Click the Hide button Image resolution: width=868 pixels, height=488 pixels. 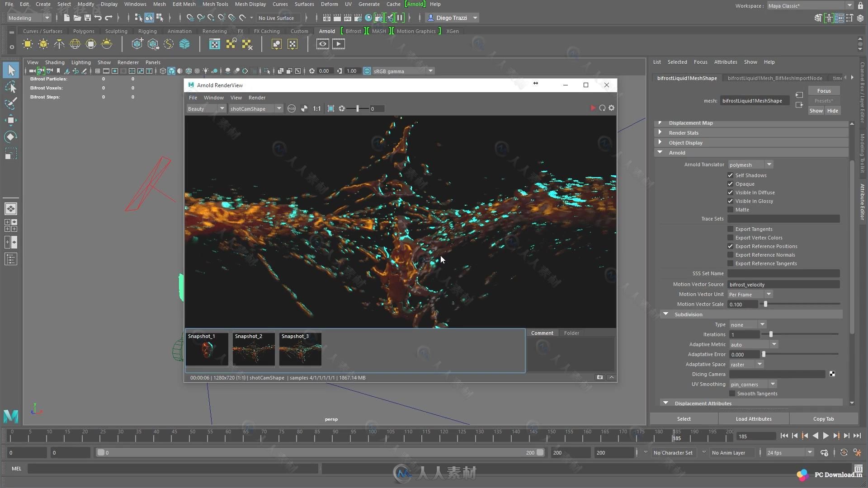(x=832, y=111)
